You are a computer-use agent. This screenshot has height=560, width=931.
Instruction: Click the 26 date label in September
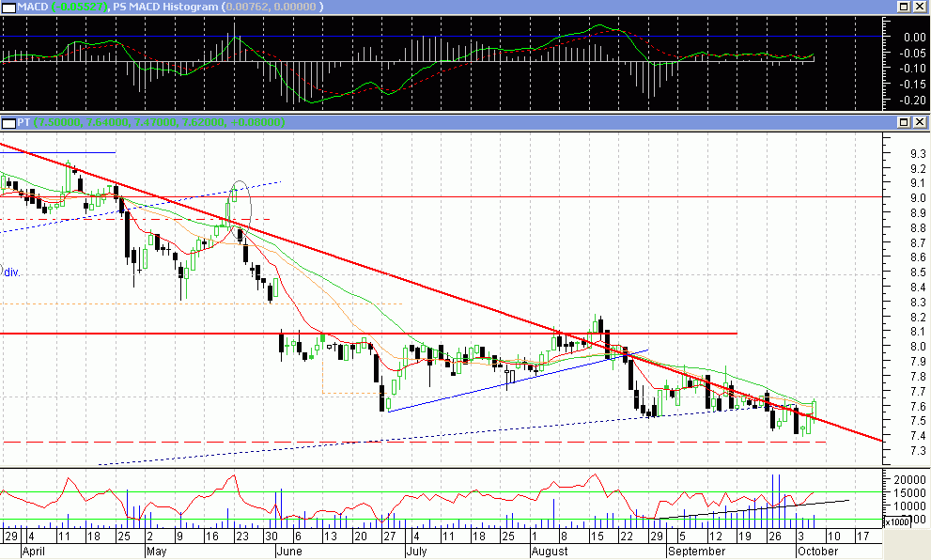(774, 537)
